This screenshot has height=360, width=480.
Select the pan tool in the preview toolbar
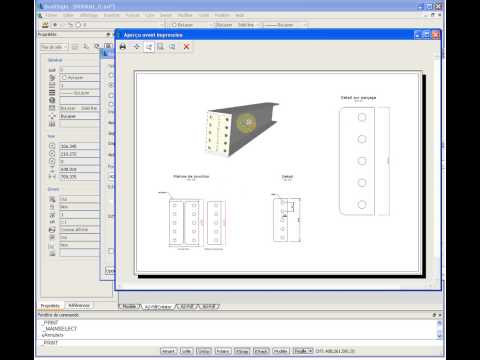point(136,47)
